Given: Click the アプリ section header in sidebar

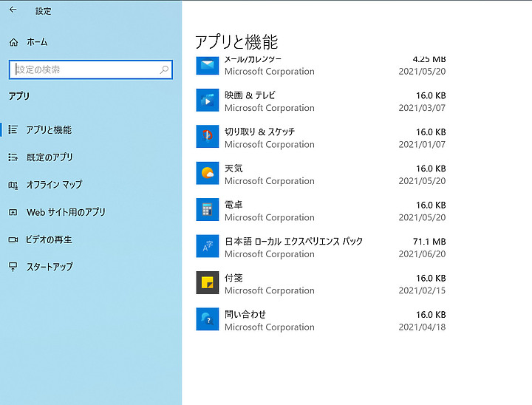Looking at the screenshot, I should [19, 96].
